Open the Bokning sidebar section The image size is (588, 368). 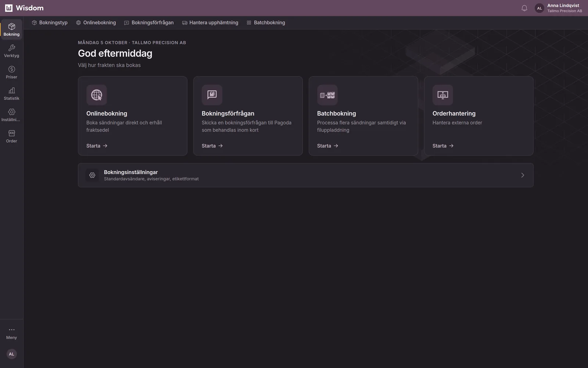click(x=11, y=29)
